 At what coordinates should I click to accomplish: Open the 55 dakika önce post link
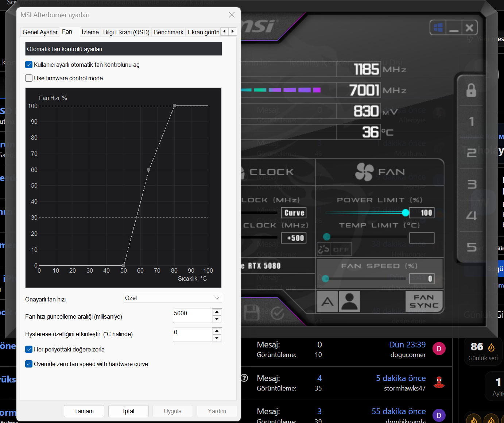point(399,411)
